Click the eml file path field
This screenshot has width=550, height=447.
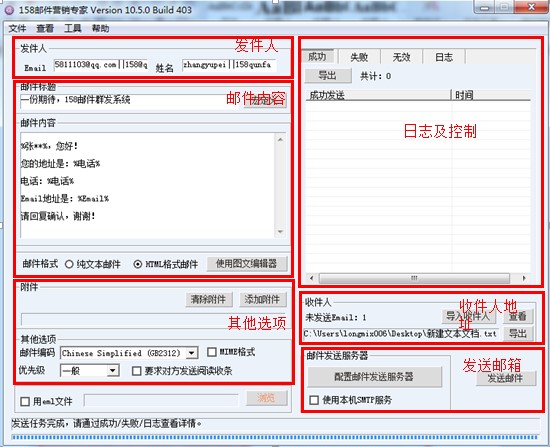point(161,400)
